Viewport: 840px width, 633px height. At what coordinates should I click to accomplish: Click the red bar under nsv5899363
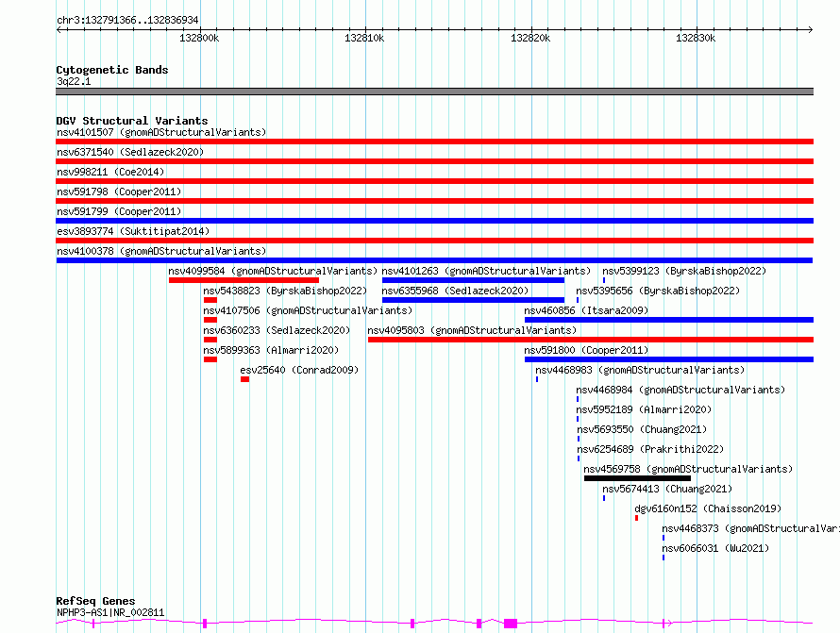point(210,359)
